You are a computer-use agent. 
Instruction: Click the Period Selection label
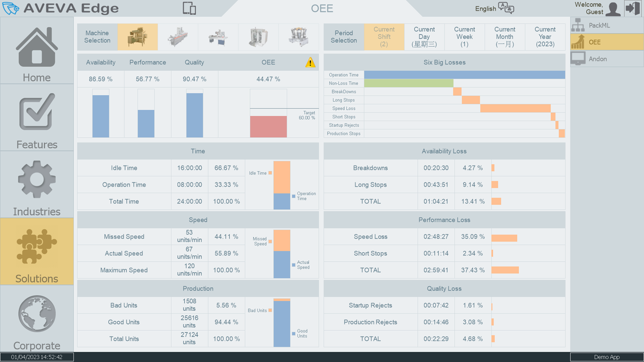tap(344, 37)
